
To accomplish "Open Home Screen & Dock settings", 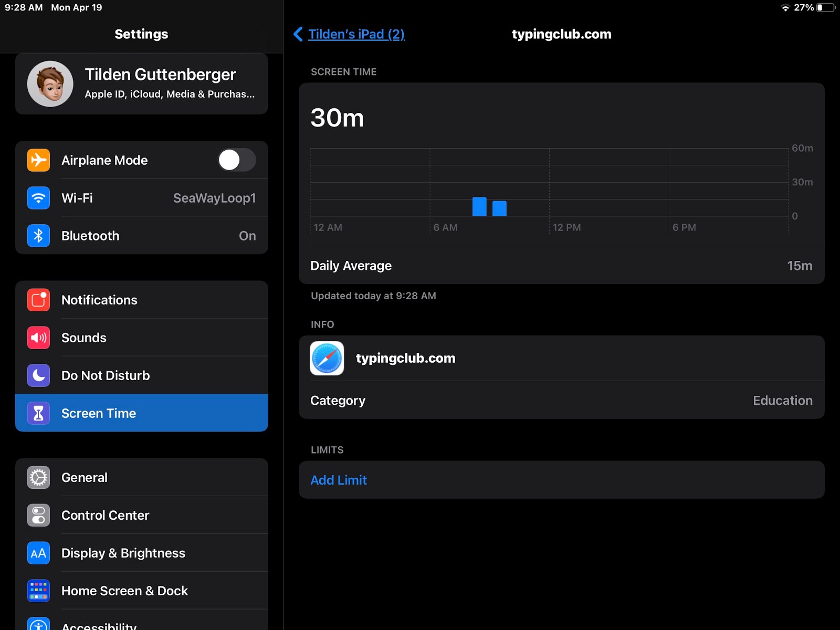I will click(x=142, y=591).
